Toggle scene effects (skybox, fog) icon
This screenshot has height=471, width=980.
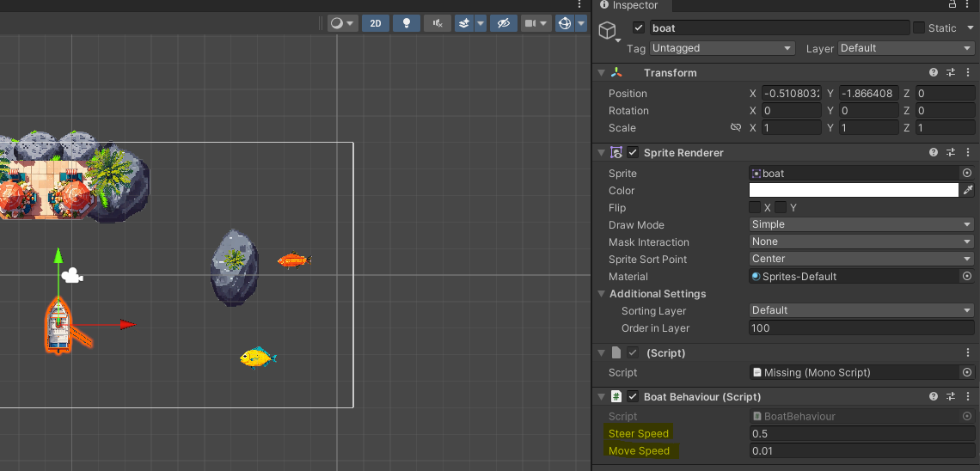point(463,24)
